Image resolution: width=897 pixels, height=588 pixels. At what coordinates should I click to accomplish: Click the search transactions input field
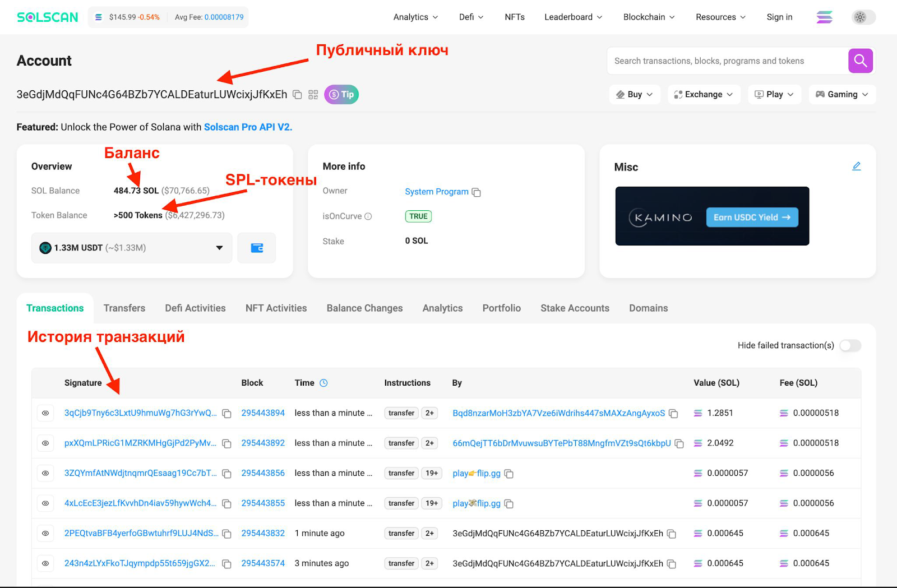(728, 61)
